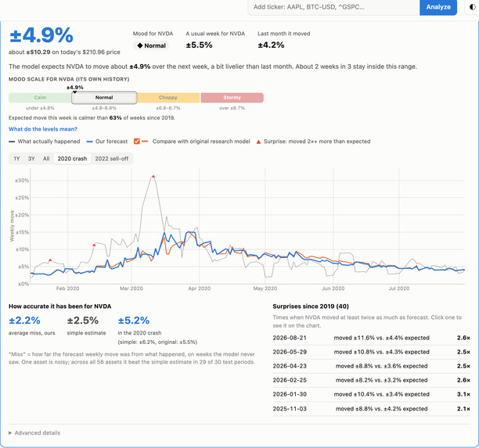Viewport: 479px width, 448px height.
Task: Click the Choppy mood scale segment
Action: pyautogui.click(x=168, y=98)
